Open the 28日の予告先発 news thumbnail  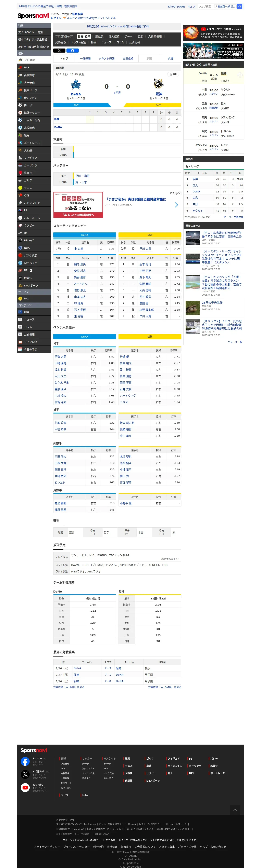tap(192, 308)
